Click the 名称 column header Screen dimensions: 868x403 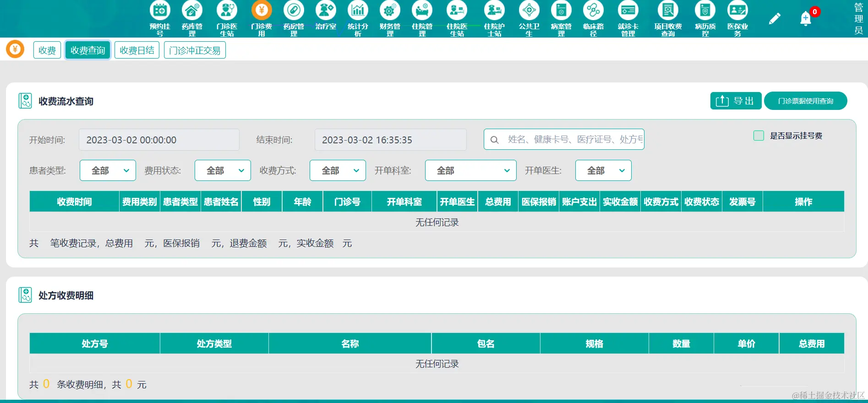point(350,343)
